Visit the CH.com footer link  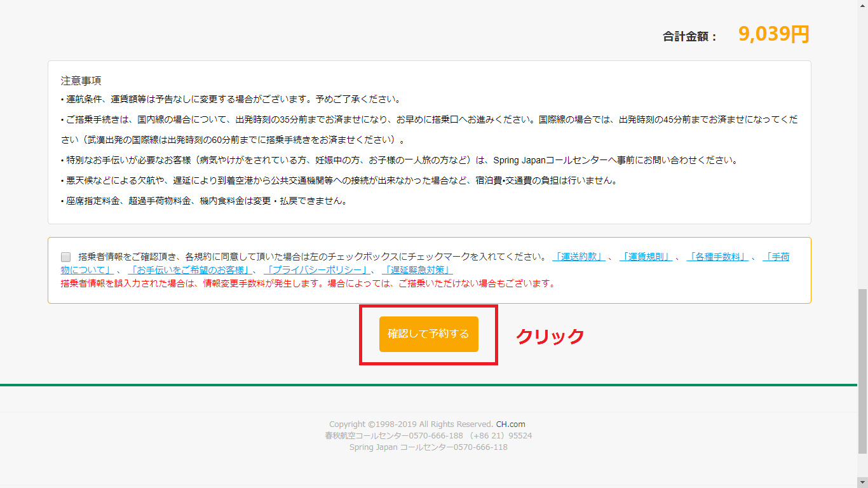coord(510,424)
